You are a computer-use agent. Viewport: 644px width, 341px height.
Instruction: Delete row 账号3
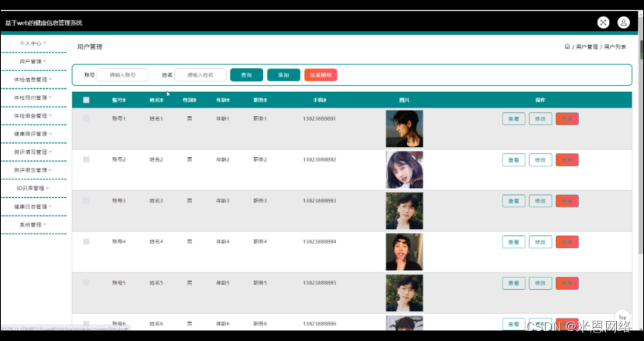pos(567,201)
